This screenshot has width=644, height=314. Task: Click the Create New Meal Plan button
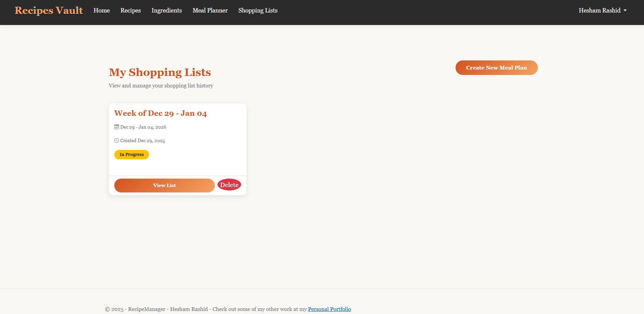pos(496,68)
